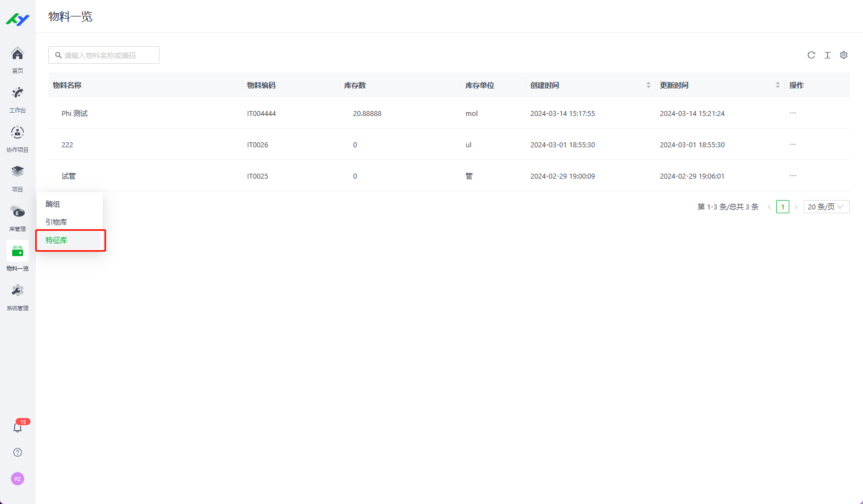Screen dimensions: 863x504
Task: Sort table by 创建时间 column
Action: coord(649,85)
